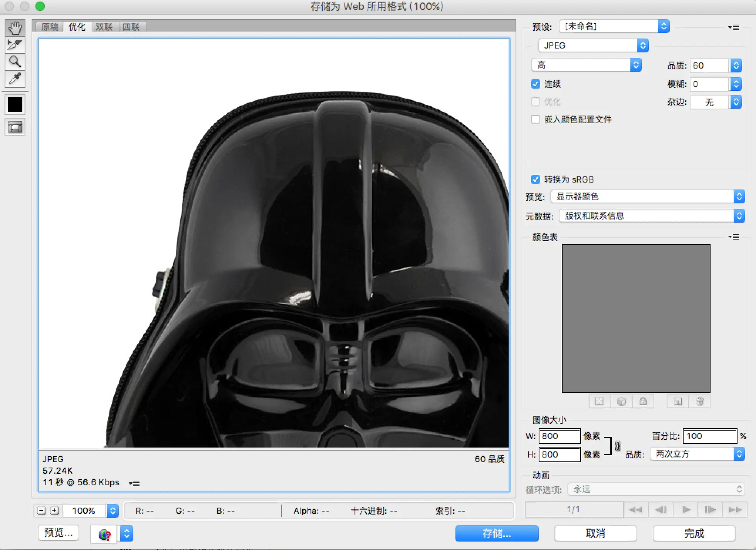Click the 存储... save button
This screenshot has height=550, width=756.
pyautogui.click(x=497, y=533)
